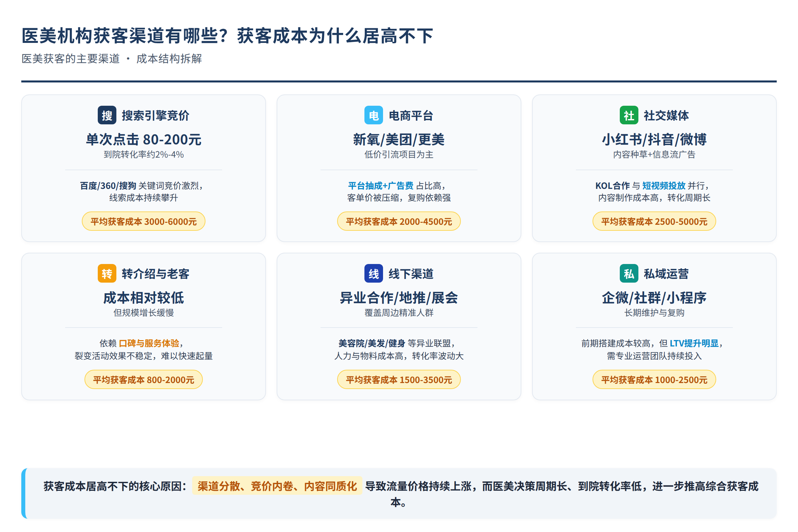Click the 搜索引擎竞价 card title
Image resolution: width=798 pixels, height=532 pixels.
point(155,115)
